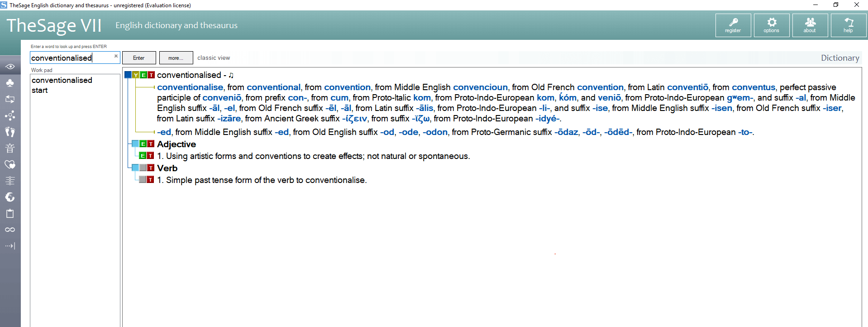
Task: Open the 'con-' prefix link
Action: [x=297, y=98]
